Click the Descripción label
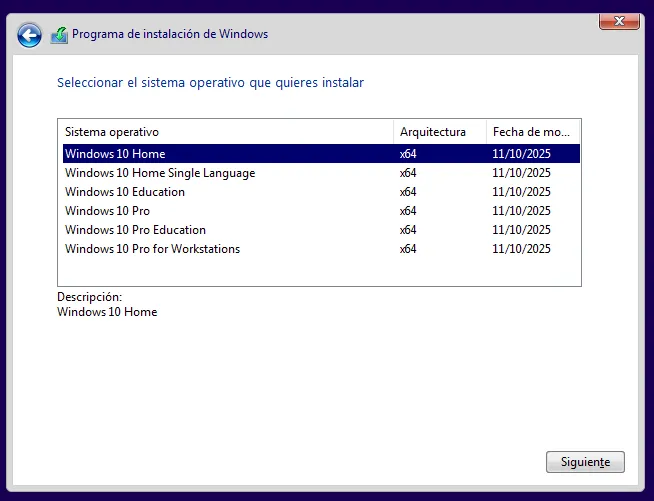The height and width of the screenshot is (501, 654). click(90, 297)
